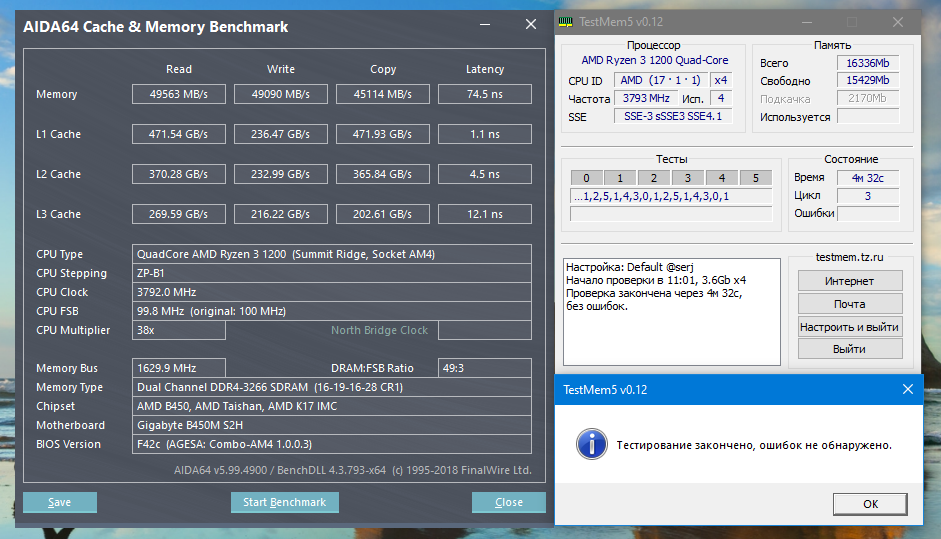Click the Цикл value 3

point(868,196)
